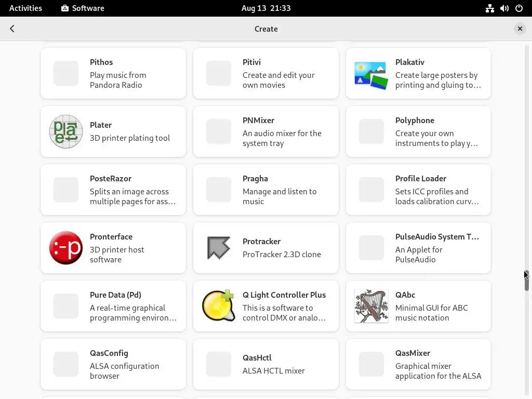Open the Pure Data (Pd) entry

tap(113, 306)
